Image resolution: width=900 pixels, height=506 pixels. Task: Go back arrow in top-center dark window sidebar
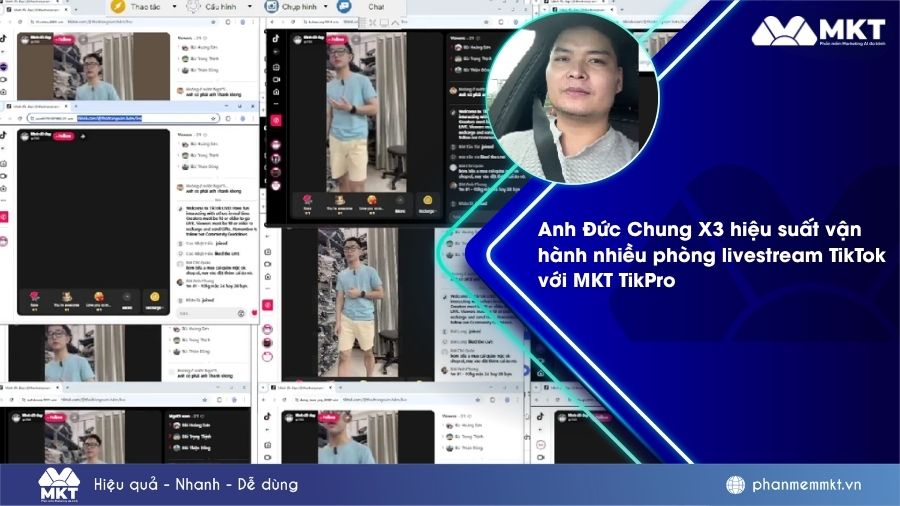pos(276,52)
